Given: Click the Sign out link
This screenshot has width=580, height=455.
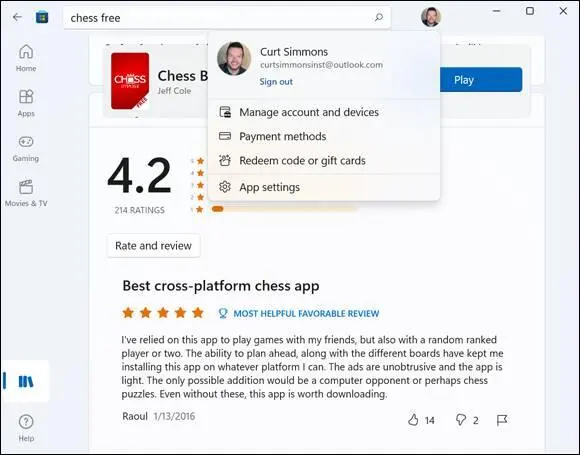Looking at the screenshot, I should click(x=276, y=82).
